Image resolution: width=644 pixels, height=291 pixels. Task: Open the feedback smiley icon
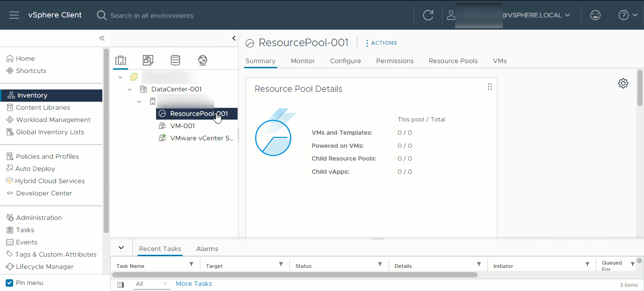pyautogui.click(x=595, y=15)
